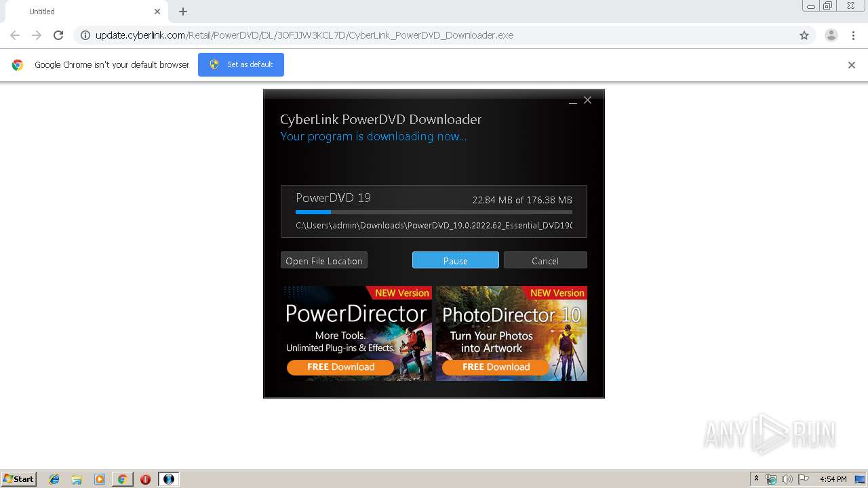Click FREE Download on PowerDirector ad
Screen dimensions: 868x488
[340, 367]
